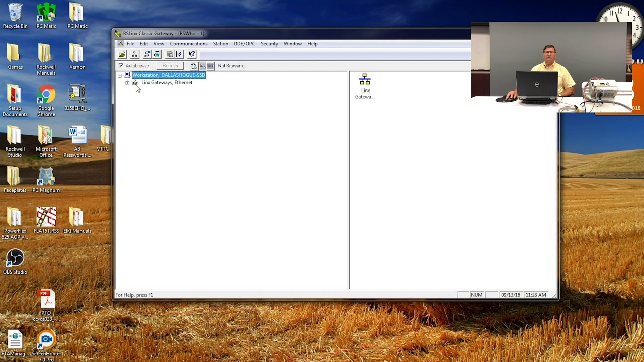Select the Vernon folder on desktop
Viewport: 644px width, 362px height.
pos(77,57)
